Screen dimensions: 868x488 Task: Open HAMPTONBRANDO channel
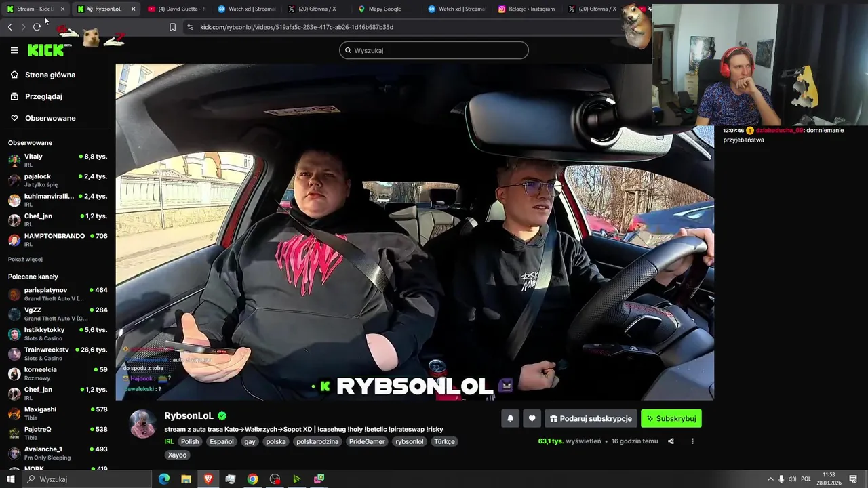58,239
